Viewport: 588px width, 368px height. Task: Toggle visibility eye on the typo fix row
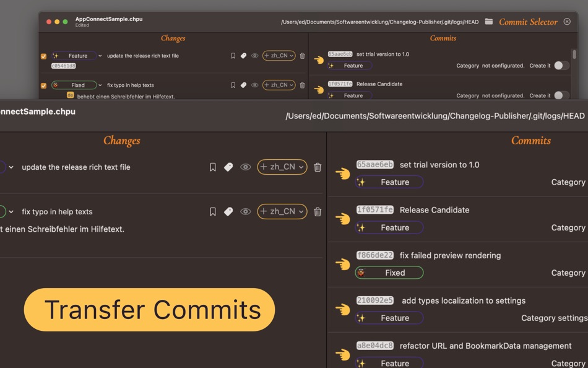click(x=245, y=211)
